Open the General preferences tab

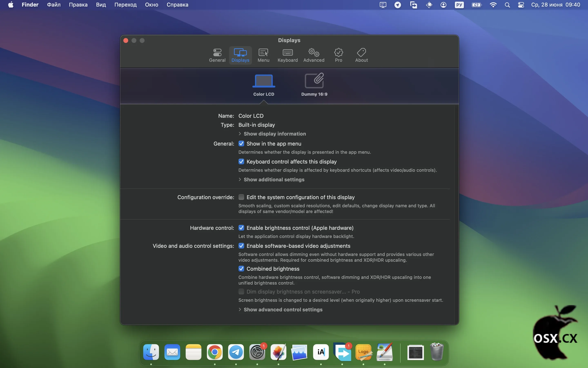tap(217, 55)
